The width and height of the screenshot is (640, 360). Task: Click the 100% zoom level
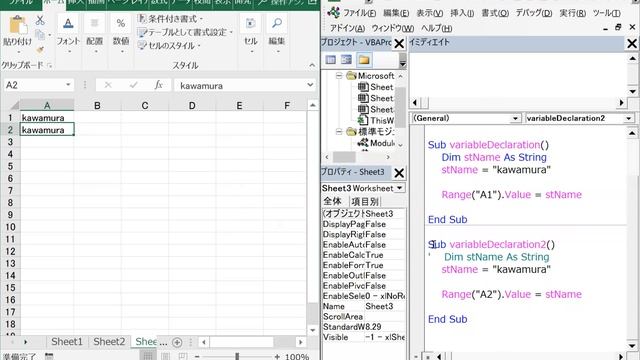pyautogui.click(x=297, y=356)
